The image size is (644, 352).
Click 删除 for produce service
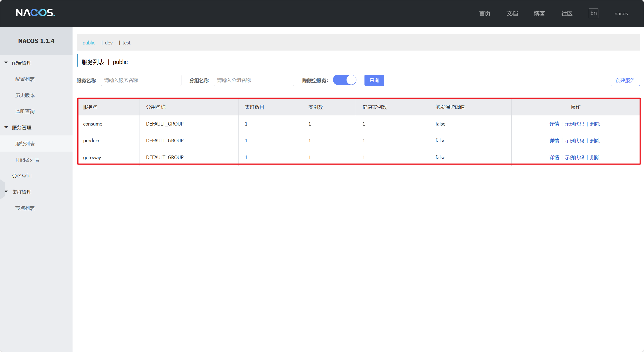pos(595,141)
